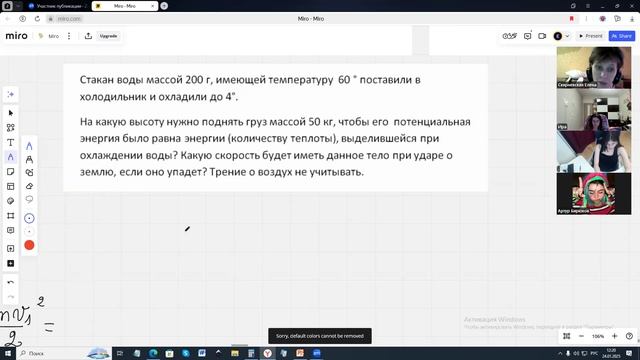
Task: Choose the Select cursor tool
Action: [11, 113]
